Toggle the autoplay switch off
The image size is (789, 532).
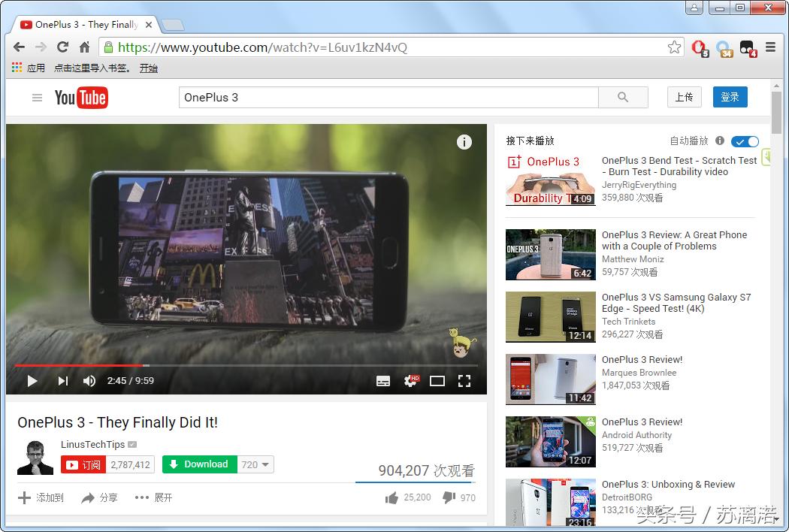point(745,141)
